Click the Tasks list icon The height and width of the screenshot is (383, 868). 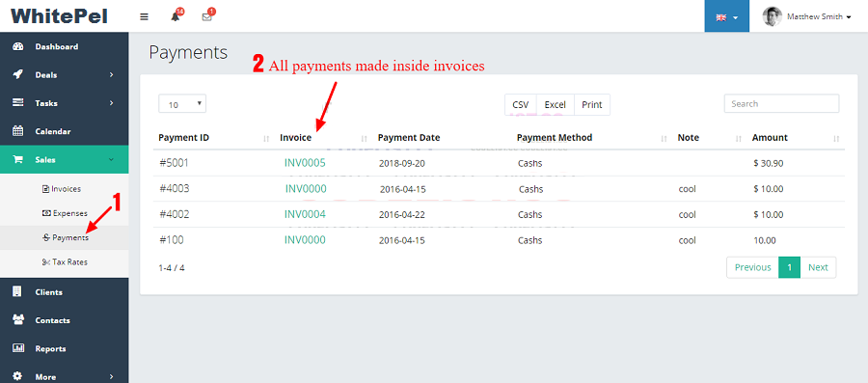17,103
